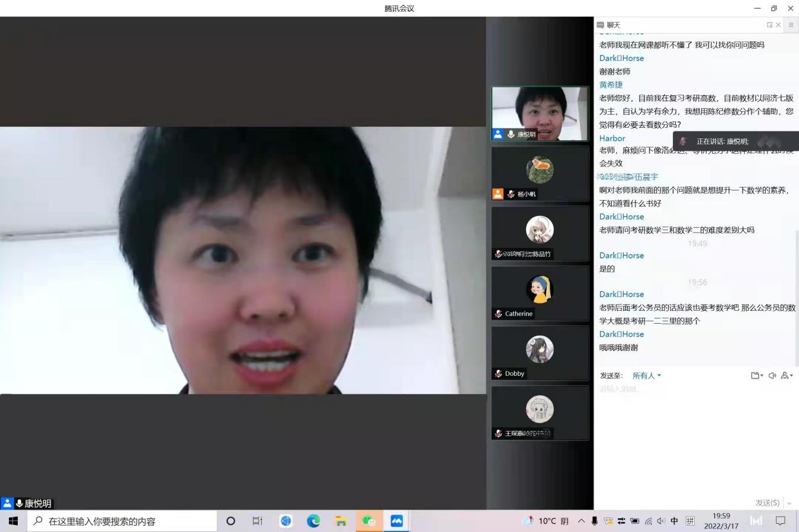Toggle Catherine's muted microphone icon

pos(499,314)
